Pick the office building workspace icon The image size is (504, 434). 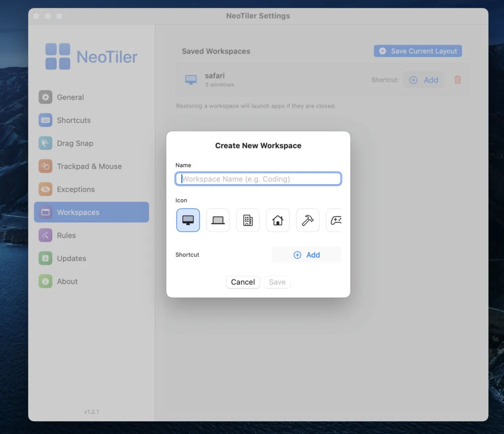click(x=248, y=220)
